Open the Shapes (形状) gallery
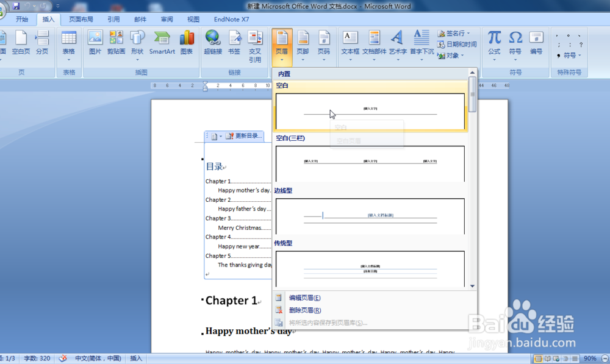This screenshot has height=364, width=610. click(137, 46)
